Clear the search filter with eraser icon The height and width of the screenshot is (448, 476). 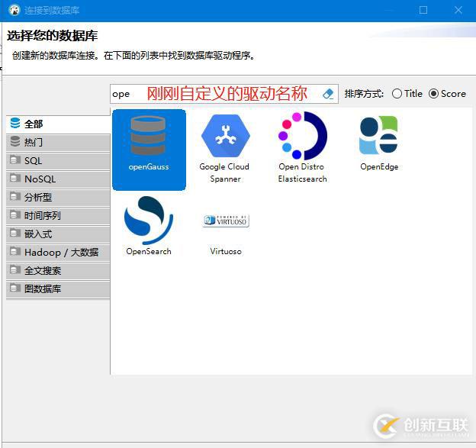click(328, 94)
